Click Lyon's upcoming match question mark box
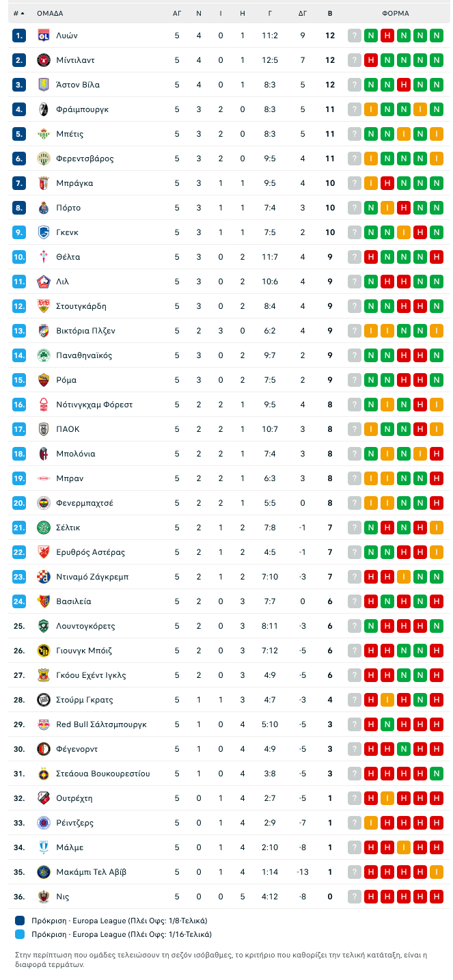 355,36
